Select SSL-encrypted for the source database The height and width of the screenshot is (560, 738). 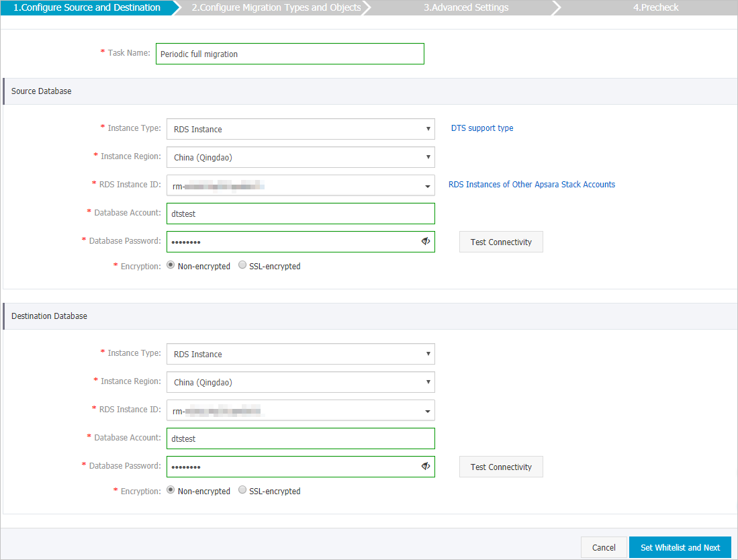[x=242, y=265]
